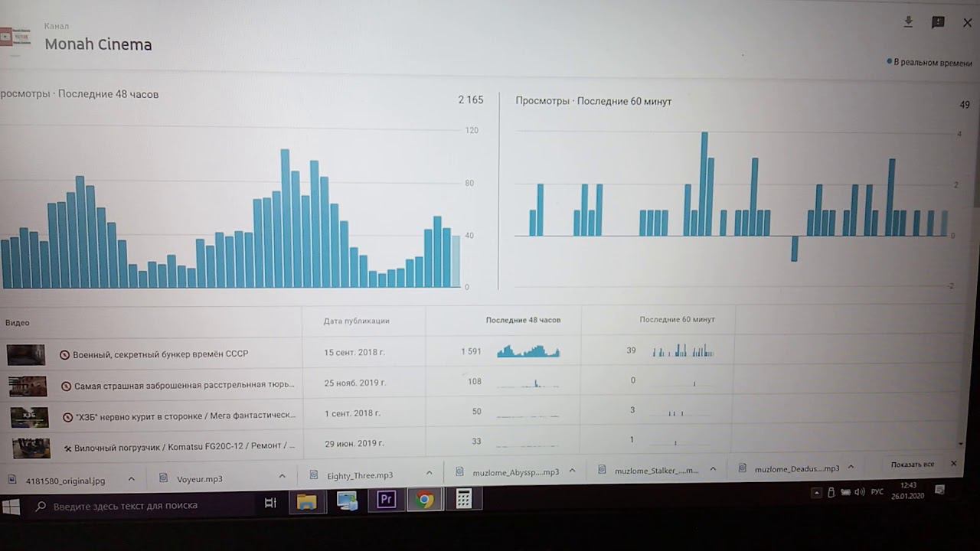Click the Windows taskbar search field

142,506
